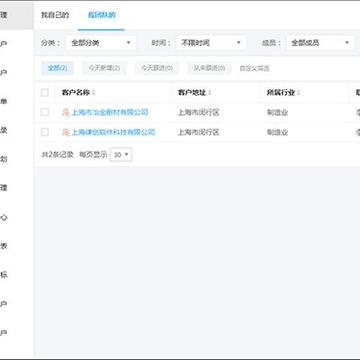Screen dimensions: 360x360
Task: Click 上海市闵行区 in the 律创软件 row
Action: pyautogui.click(x=198, y=132)
